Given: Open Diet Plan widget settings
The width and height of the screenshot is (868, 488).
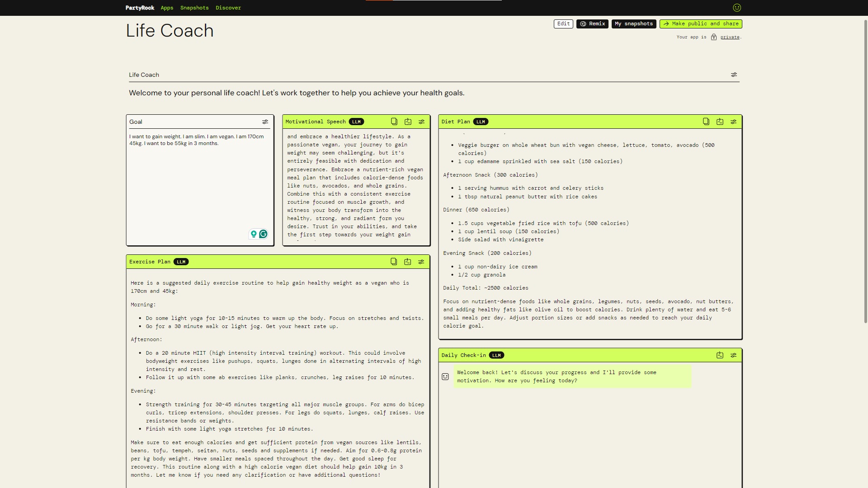Looking at the screenshot, I should [733, 122].
